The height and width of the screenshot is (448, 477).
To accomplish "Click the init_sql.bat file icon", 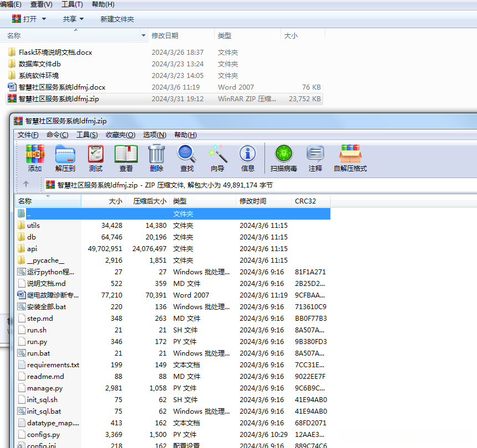I will (21, 411).
